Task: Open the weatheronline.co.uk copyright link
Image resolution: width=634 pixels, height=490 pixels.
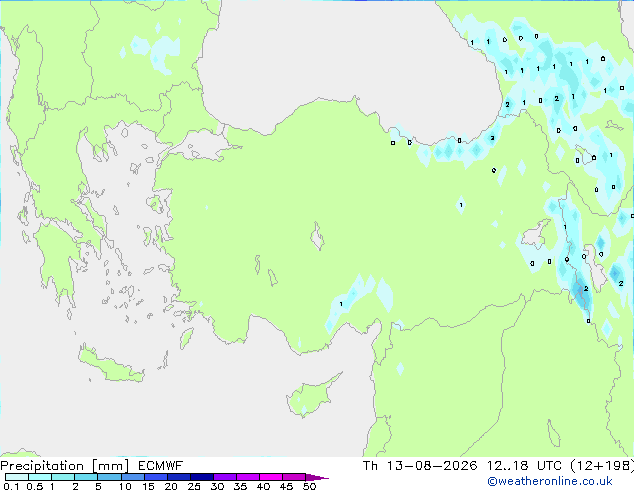Action: pyautogui.click(x=549, y=481)
